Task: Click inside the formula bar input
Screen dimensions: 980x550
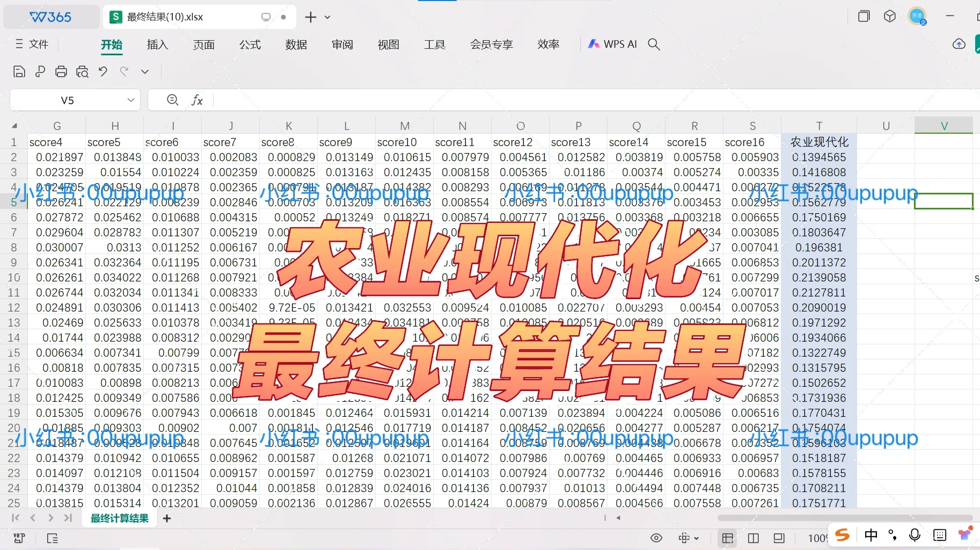Action: click(x=596, y=100)
